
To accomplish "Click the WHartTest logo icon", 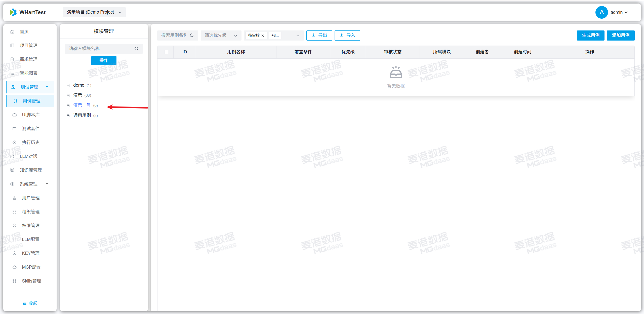I will tap(13, 12).
